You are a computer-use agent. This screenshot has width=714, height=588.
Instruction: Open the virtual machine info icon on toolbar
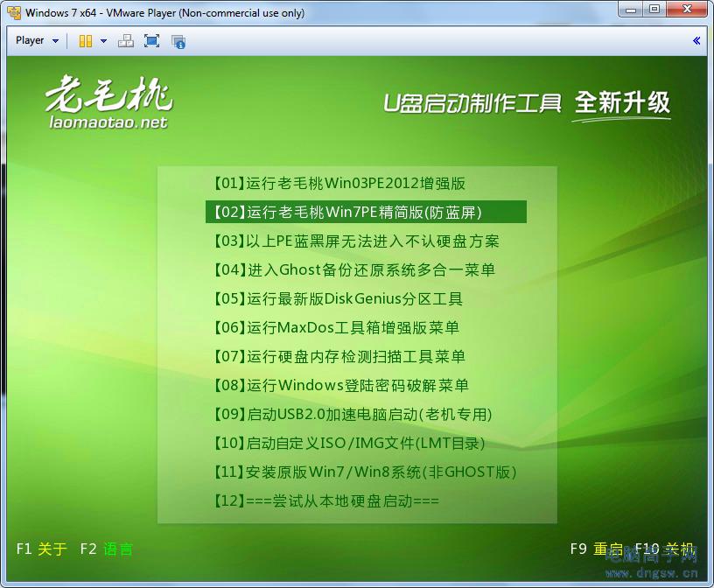click(x=178, y=41)
